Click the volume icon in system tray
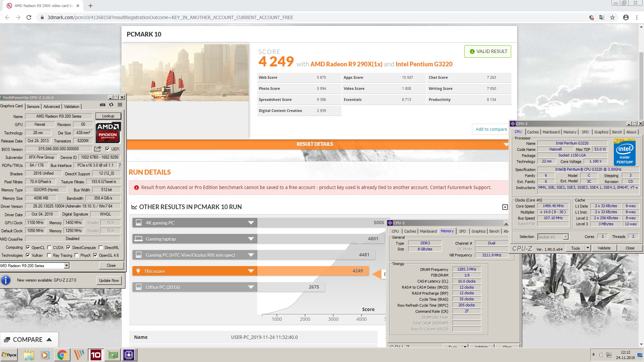This screenshot has height=362, width=644. (601, 355)
